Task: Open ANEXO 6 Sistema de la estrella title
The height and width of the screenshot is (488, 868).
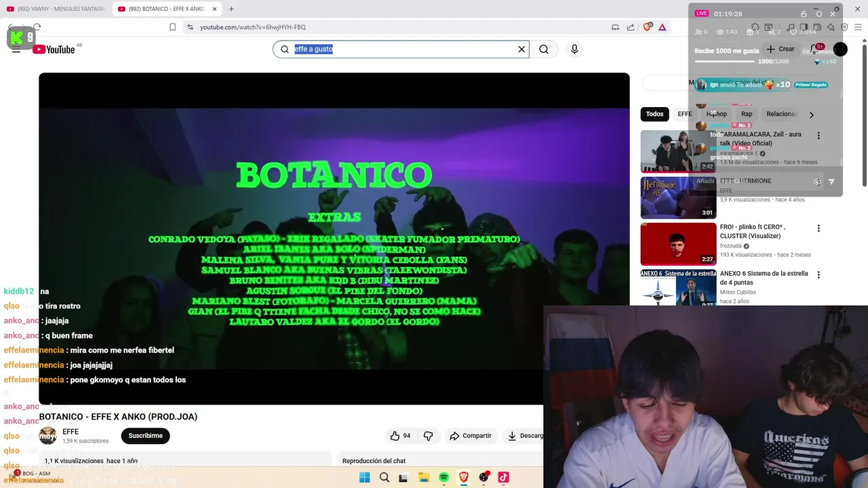Action: coord(764,278)
